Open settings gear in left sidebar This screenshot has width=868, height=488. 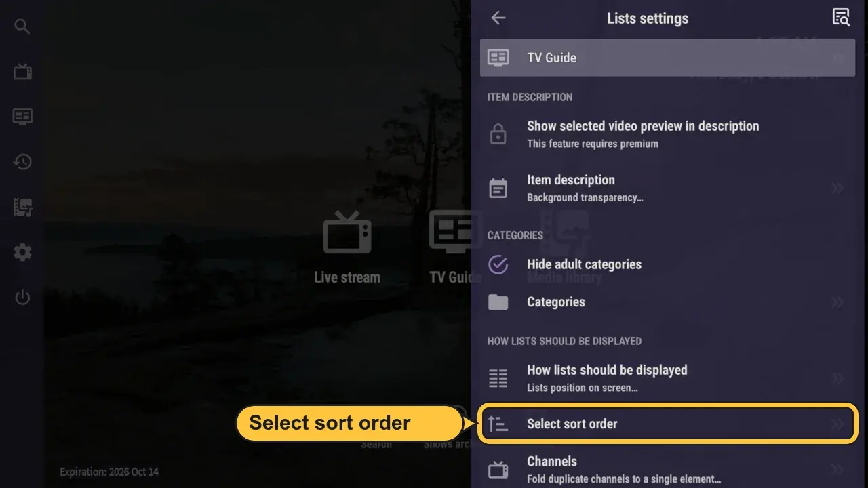tap(22, 252)
